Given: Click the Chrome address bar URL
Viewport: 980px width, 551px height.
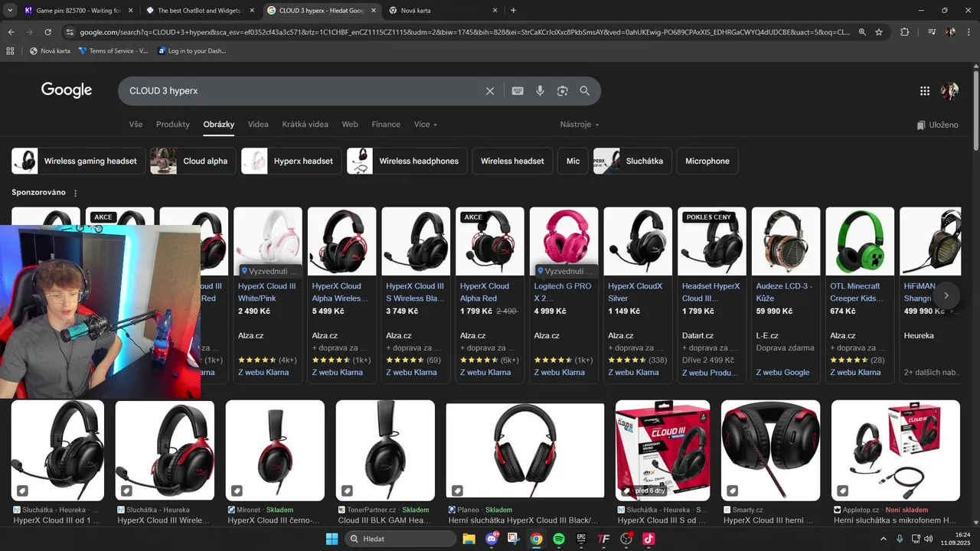Looking at the screenshot, I should [464, 32].
